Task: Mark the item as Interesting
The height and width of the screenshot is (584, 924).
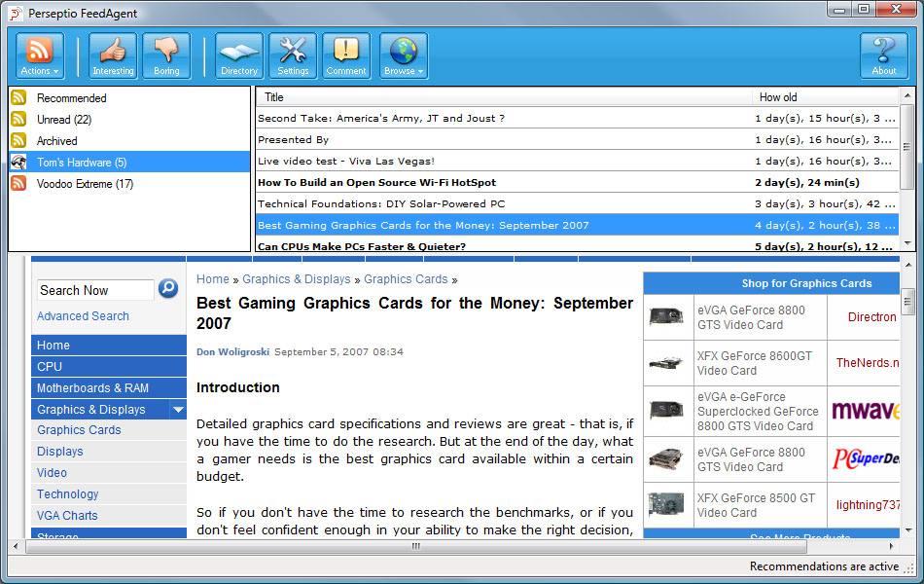Action: (x=113, y=56)
